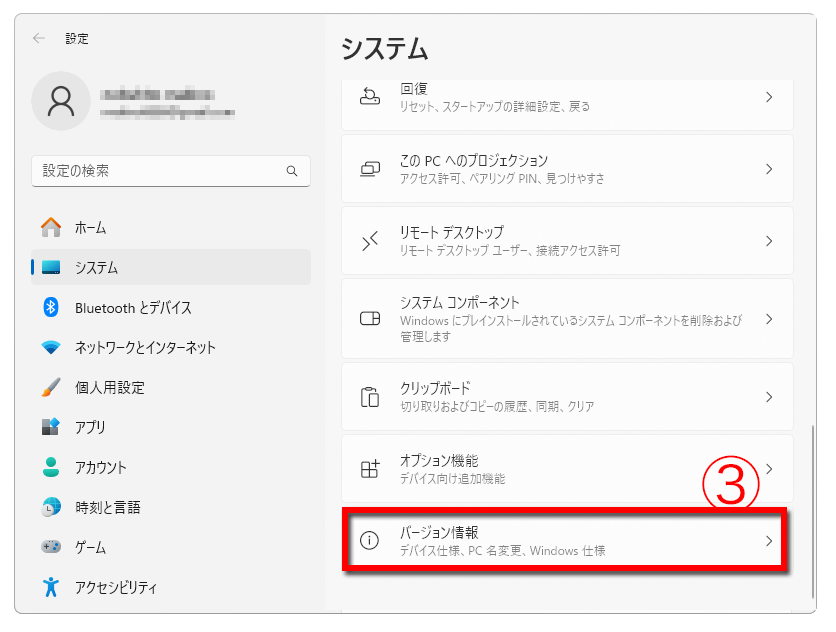The width and height of the screenshot is (836, 632).
Task: Expand the 回復 recovery settings chevron
Action: (x=768, y=97)
